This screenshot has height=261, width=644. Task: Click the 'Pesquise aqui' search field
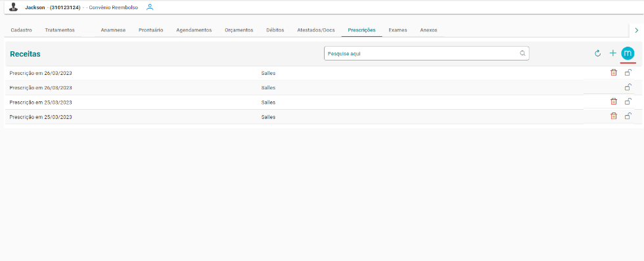tap(426, 53)
